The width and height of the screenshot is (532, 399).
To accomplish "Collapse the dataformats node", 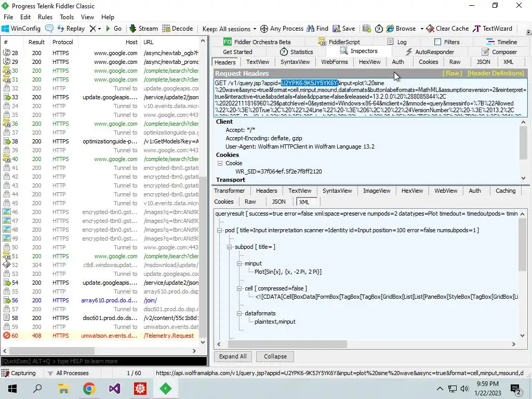I will [239, 313].
